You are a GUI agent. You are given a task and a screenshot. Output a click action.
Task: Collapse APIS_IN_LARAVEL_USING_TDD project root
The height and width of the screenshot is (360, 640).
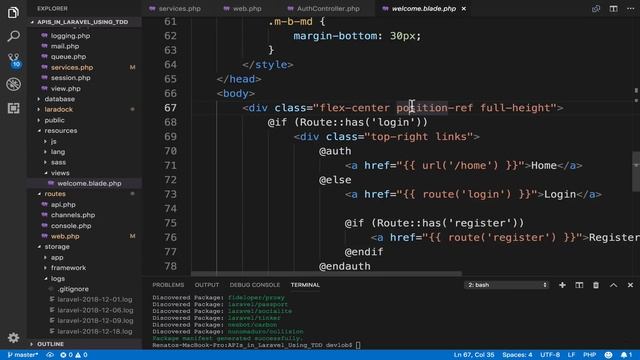point(82,22)
